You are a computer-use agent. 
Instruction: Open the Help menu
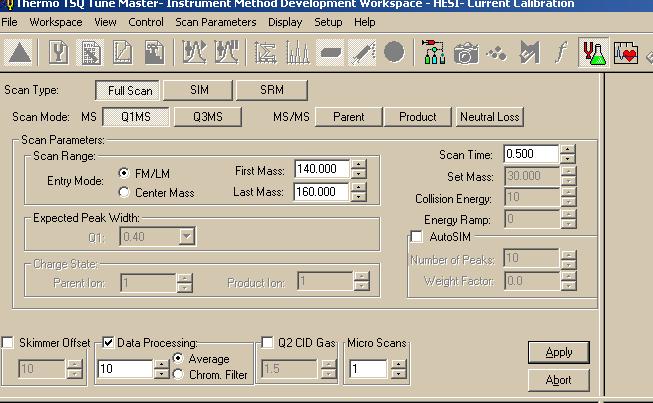[365, 22]
